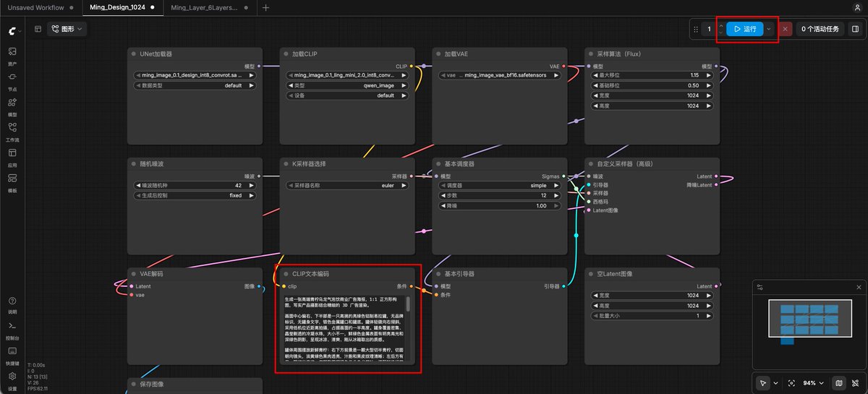Open the ComfyUI logo menu
The height and width of the screenshot is (394, 868).
pos(12,31)
